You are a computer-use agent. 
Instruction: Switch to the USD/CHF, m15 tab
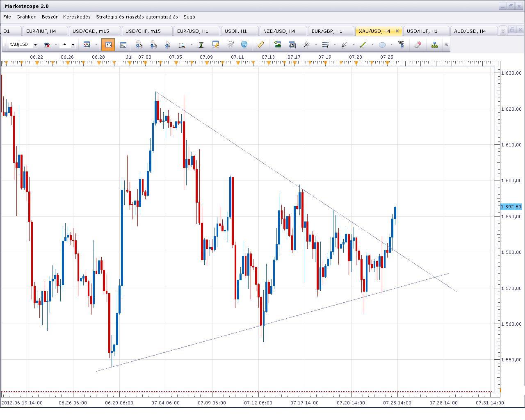pos(147,31)
